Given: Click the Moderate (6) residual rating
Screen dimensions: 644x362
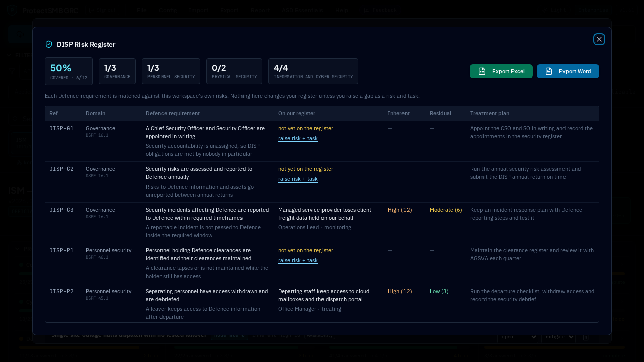Looking at the screenshot, I should 446,210.
